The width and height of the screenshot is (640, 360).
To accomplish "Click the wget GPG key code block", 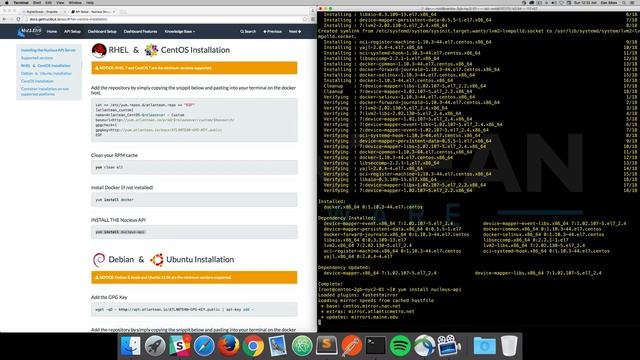I will [x=194, y=309].
